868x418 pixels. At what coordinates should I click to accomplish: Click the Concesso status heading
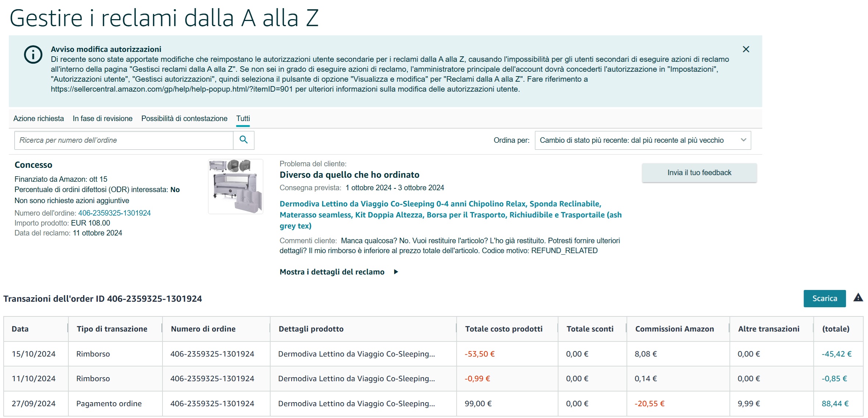coord(33,165)
